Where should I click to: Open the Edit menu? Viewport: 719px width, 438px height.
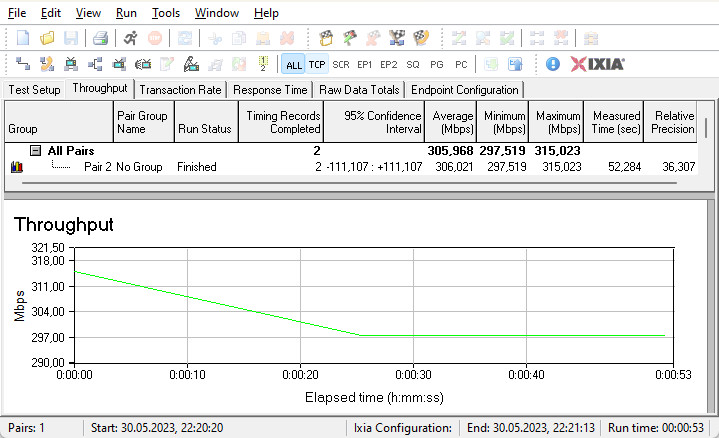point(50,13)
